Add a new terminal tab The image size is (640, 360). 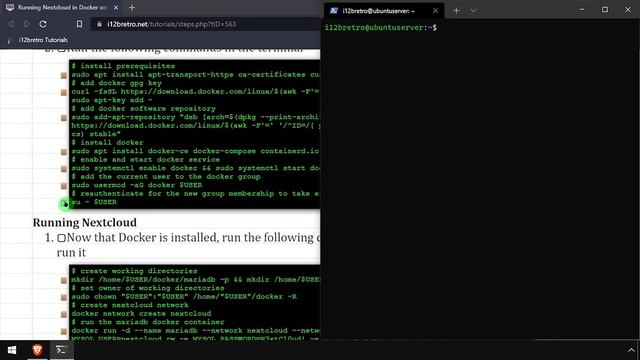(456, 11)
